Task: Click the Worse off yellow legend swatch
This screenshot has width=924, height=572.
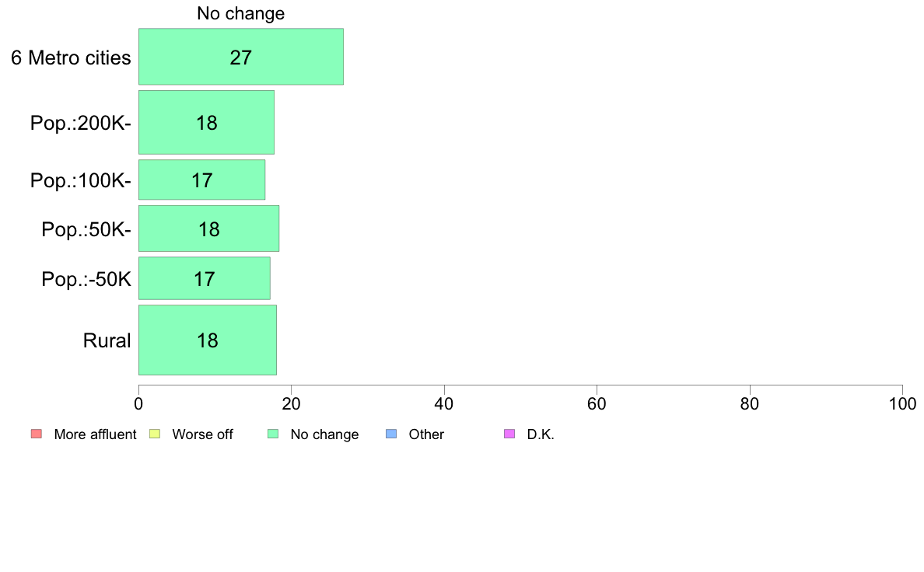Action: 155,434
